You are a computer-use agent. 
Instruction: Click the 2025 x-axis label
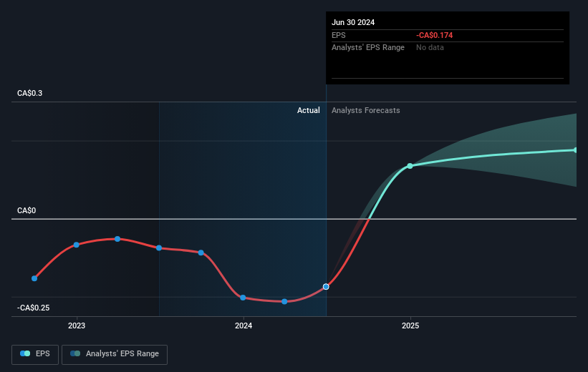[410, 326]
